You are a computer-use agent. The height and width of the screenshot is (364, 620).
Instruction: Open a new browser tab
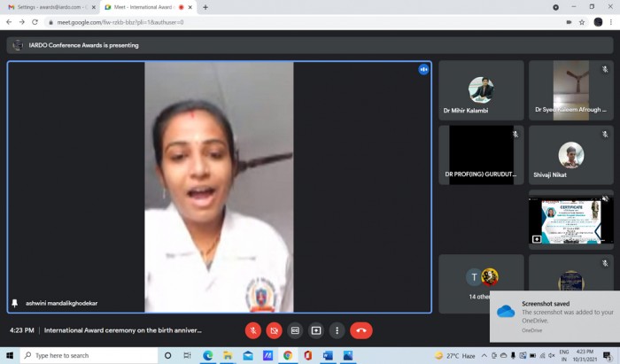pyautogui.click(x=205, y=7)
